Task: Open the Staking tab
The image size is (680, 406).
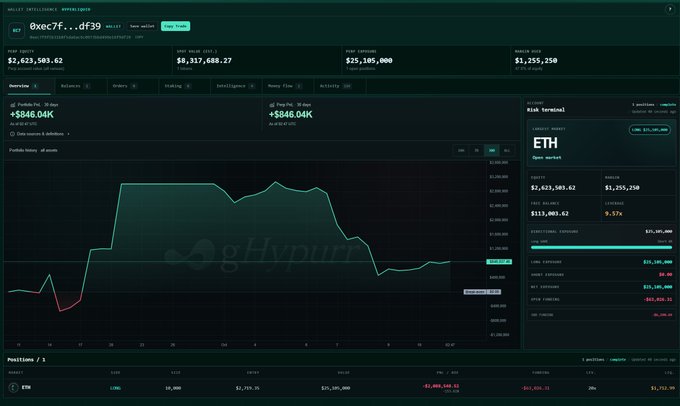Action: [x=184, y=86]
